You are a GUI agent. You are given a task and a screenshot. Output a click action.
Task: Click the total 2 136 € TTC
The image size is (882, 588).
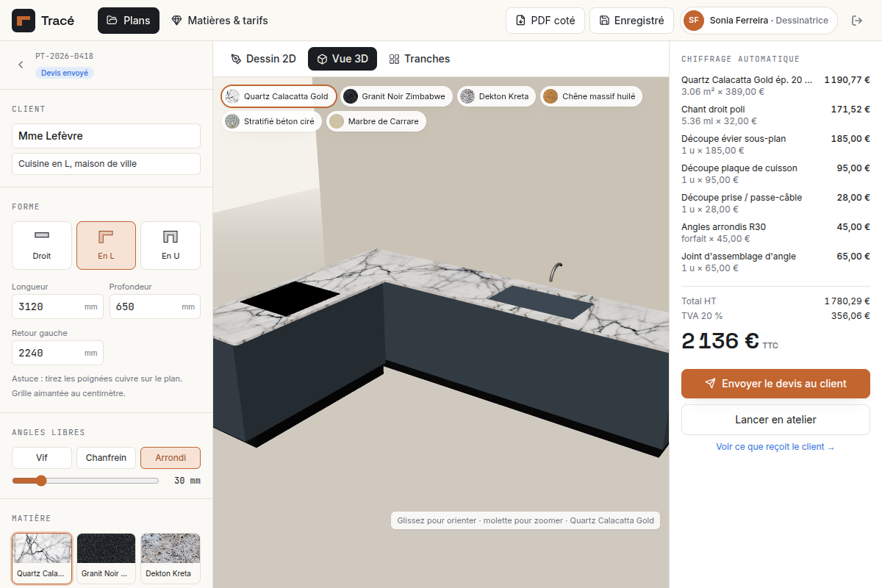[x=729, y=341]
